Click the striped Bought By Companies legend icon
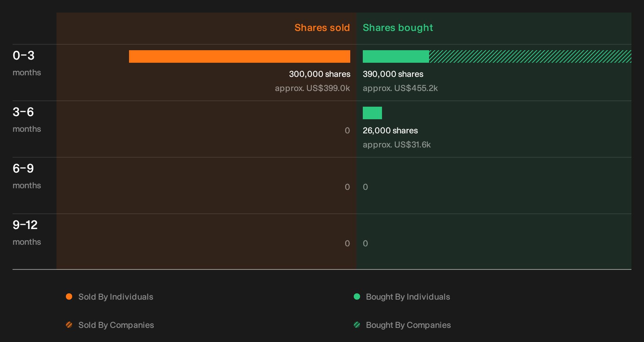644x342 pixels. (357, 325)
